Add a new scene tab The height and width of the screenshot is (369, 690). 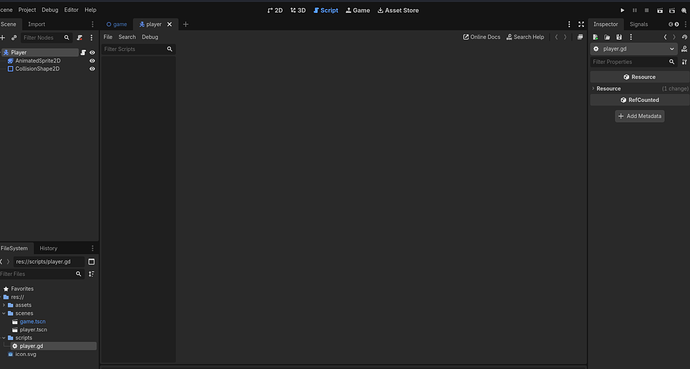point(185,24)
